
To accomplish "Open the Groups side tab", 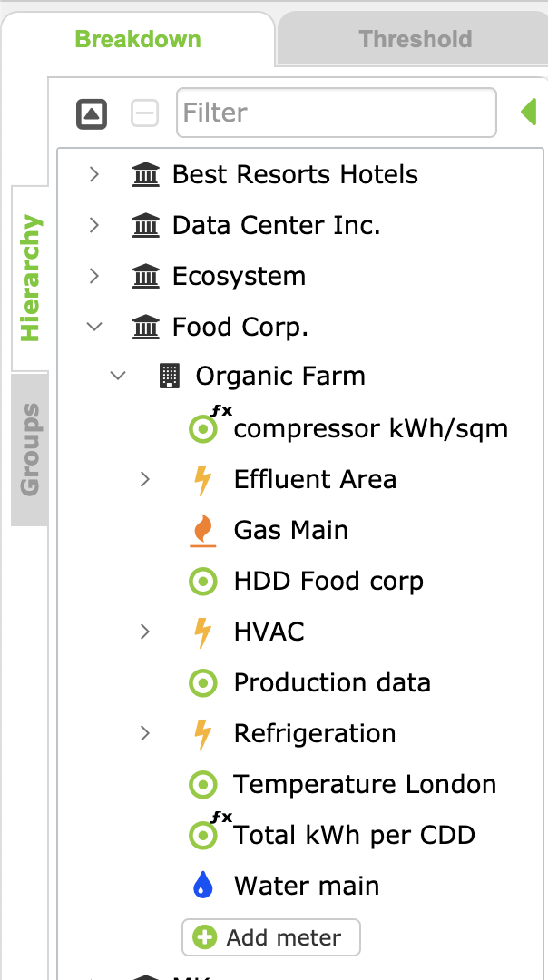I will (31, 449).
